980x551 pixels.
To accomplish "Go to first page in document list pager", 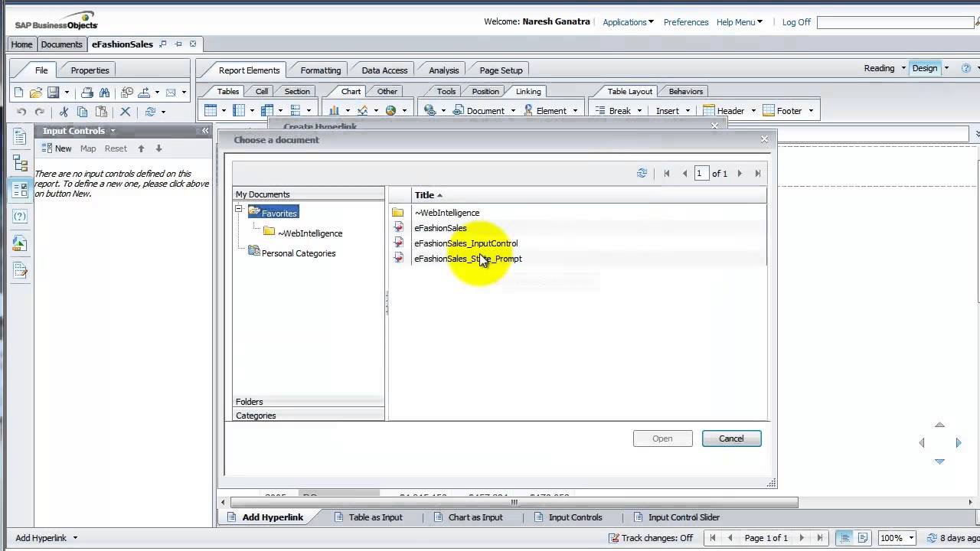I will (x=667, y=174).
